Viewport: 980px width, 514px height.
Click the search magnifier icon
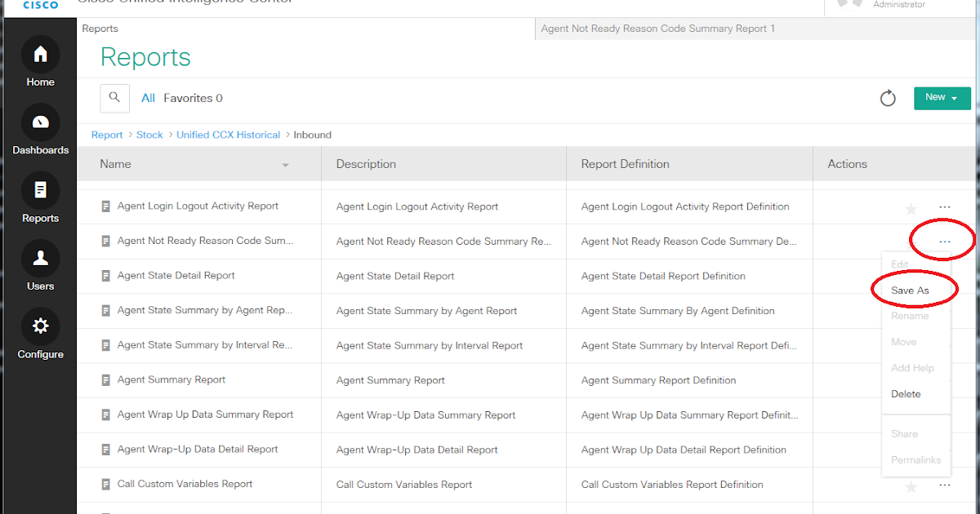(114, 98)
